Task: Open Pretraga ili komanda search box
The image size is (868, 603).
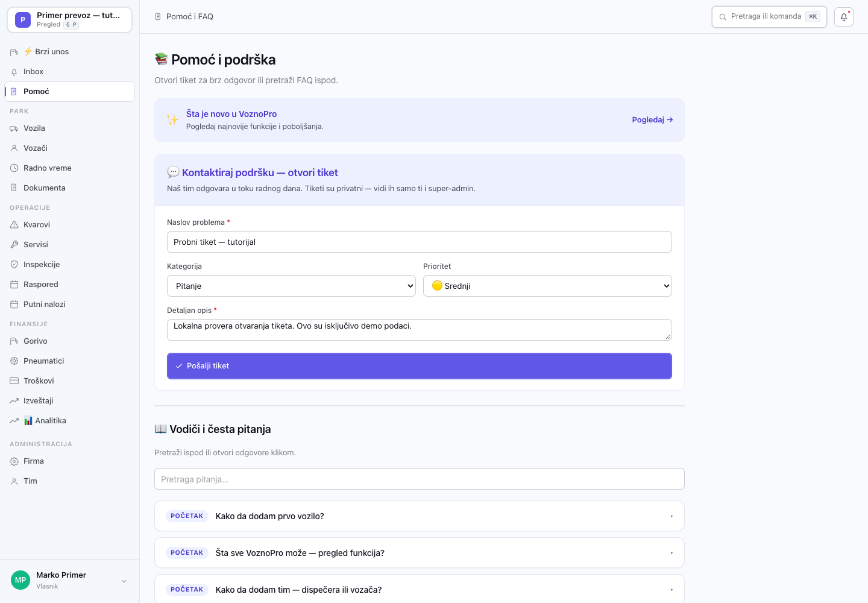Action: click(769, 17)
